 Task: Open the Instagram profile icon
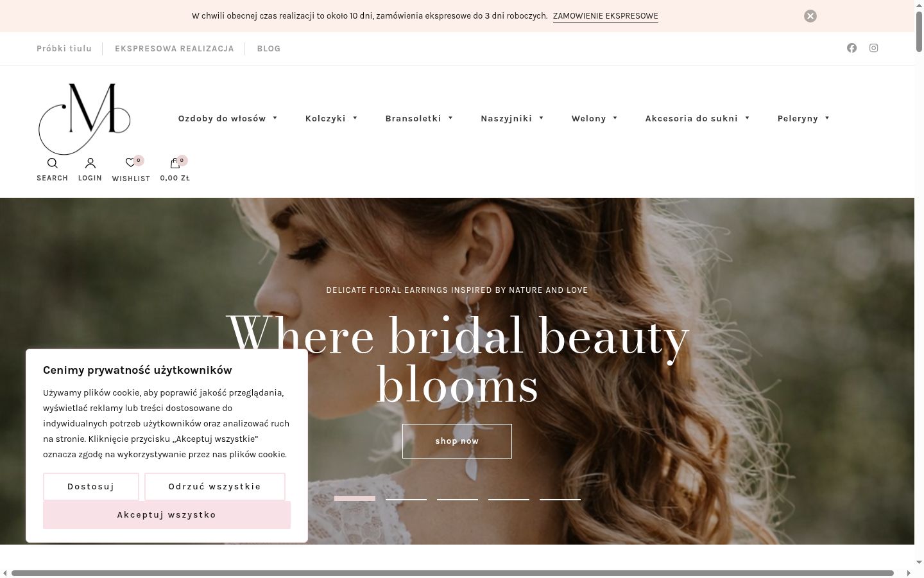coord(873,48)
